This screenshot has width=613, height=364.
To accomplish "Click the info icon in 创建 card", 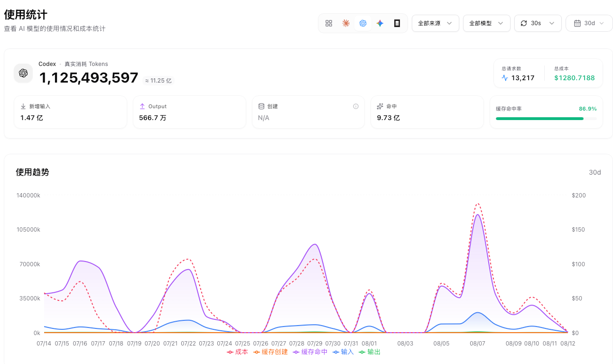I will (x=356, y=106).
